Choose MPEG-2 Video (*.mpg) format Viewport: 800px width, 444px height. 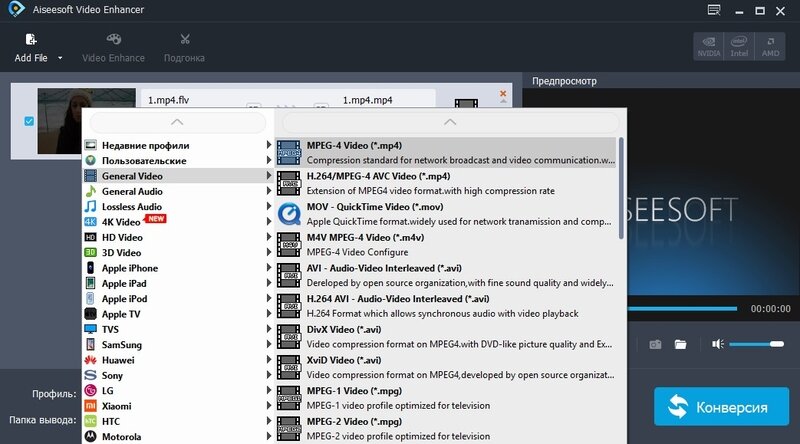coord(446,428)
